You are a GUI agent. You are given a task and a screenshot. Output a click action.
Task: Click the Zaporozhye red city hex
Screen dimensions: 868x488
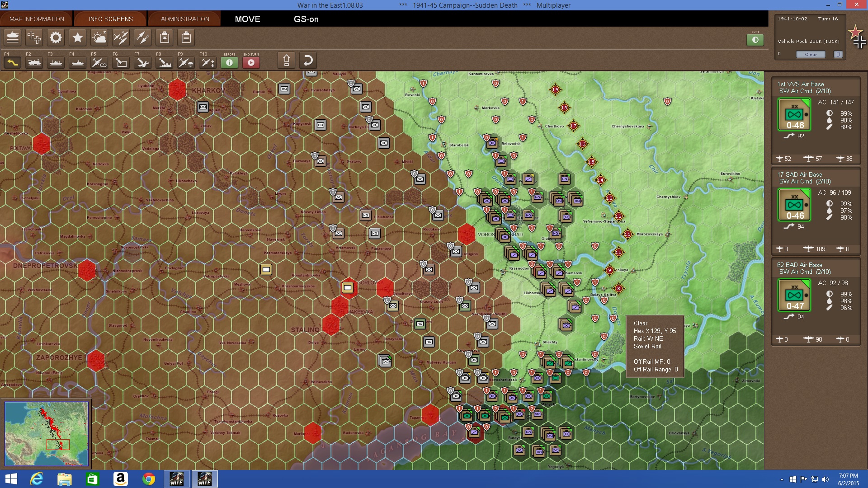pos(96,361)
